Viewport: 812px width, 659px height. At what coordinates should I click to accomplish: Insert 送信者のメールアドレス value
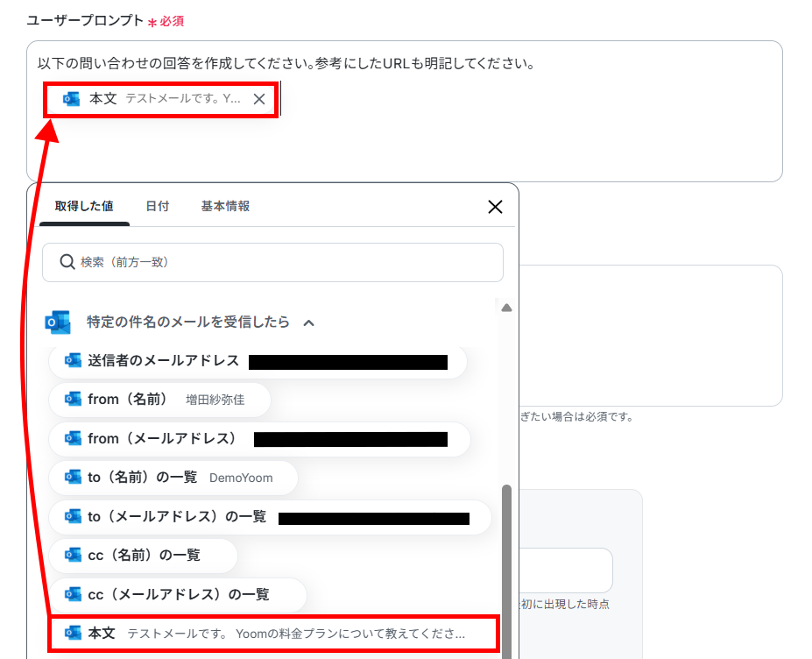[258, 361]
